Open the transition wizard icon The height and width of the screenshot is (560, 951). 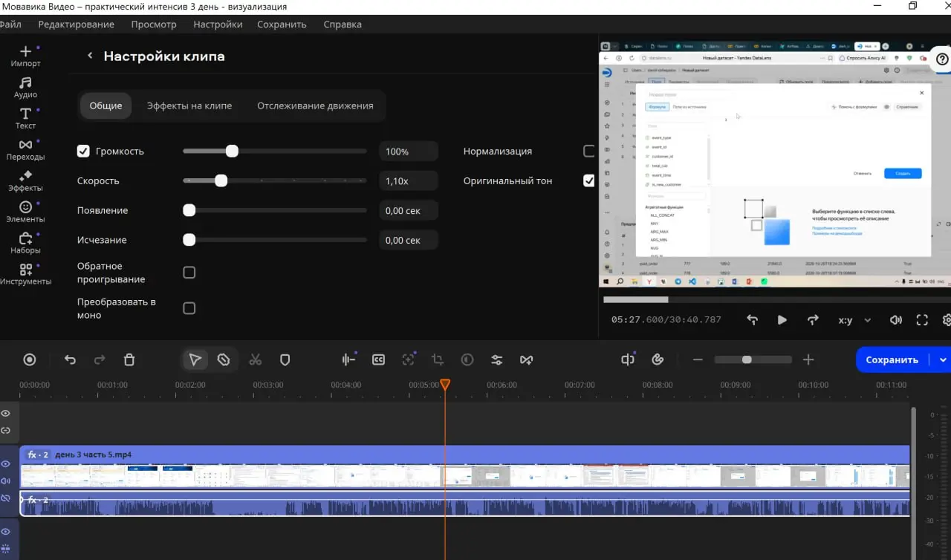pyautogui.click(x=527, y=359)
